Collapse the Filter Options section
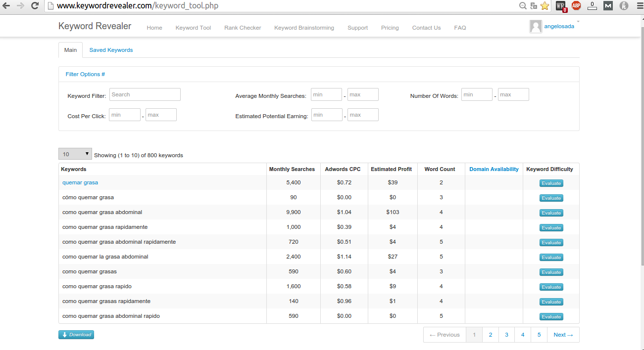The height and width of the screenshot is (350, 644). (x=85, y=74)
